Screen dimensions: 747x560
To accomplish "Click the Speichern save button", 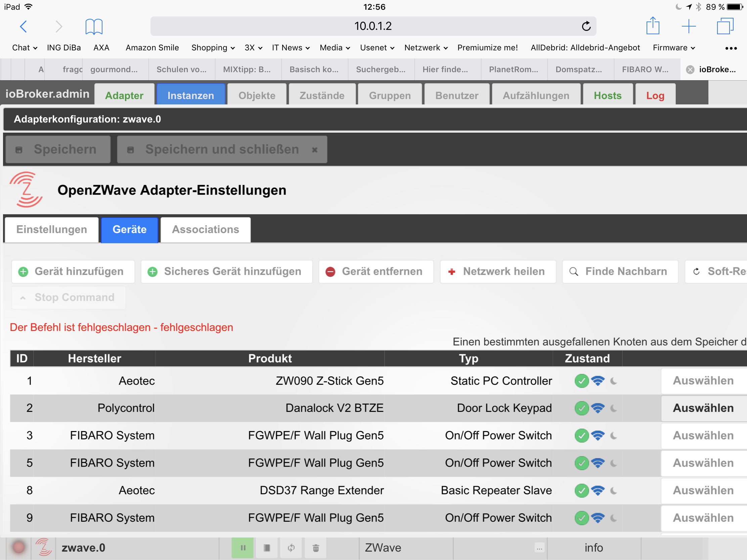I will point(58,149).
